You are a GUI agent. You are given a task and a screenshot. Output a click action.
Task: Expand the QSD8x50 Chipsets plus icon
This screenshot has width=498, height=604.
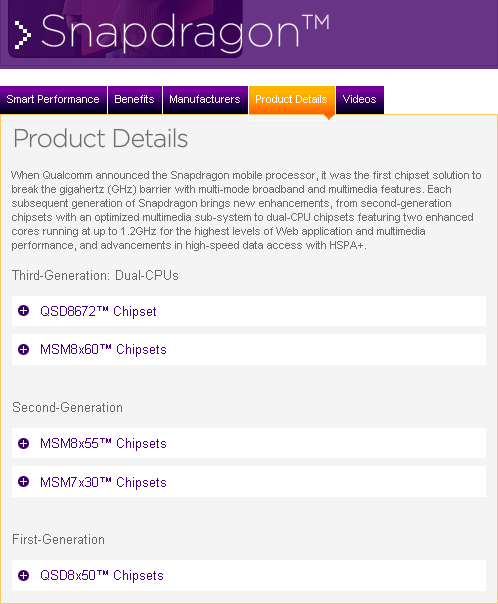tap(23, 575)
